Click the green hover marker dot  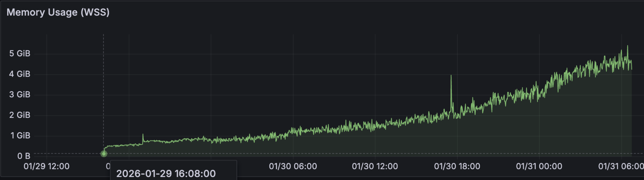[104, 154]
